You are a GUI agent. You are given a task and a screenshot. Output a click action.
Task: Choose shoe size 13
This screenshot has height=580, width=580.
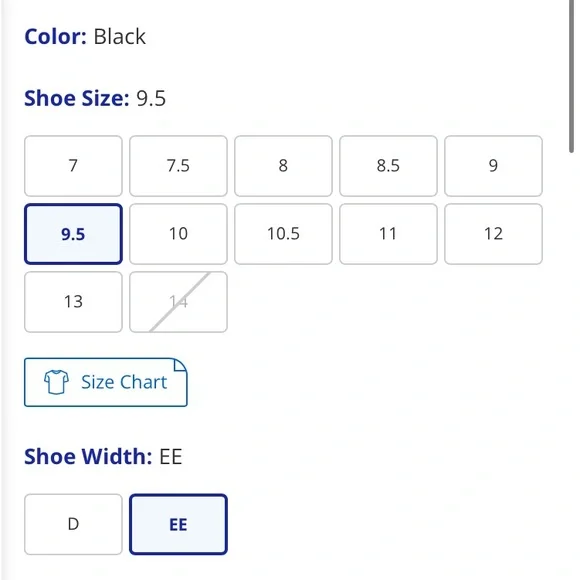click(73, 302)
